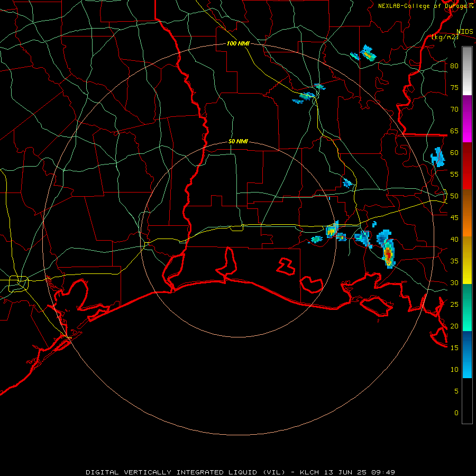This screenshot has width=476, height=476.
Task: Click the colorbar value 65
Action: 454,131
